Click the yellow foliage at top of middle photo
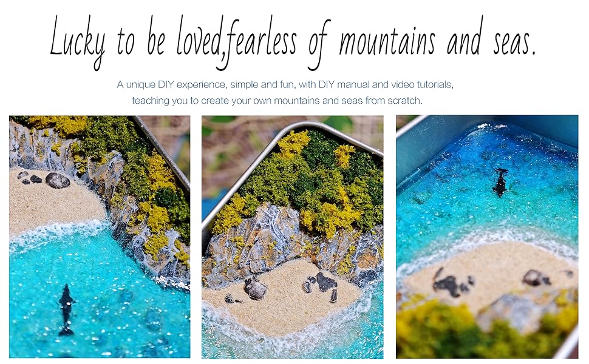The image size is (589, 364). 293,143
